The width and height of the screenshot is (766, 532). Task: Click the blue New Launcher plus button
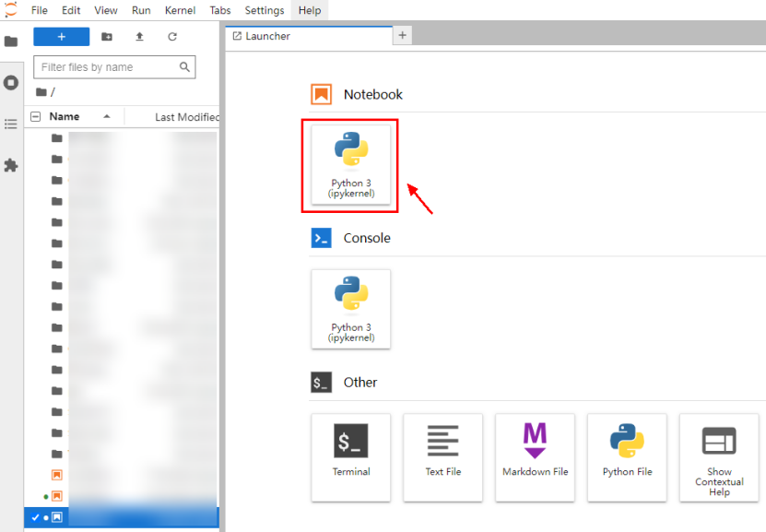coord(61,37)
